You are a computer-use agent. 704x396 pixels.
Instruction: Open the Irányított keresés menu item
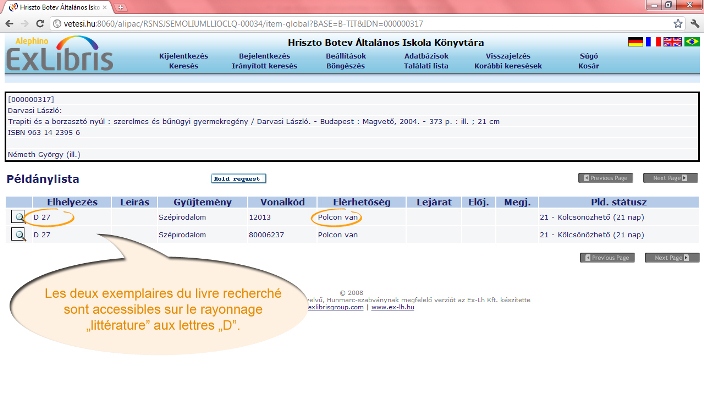coord(264,66)
